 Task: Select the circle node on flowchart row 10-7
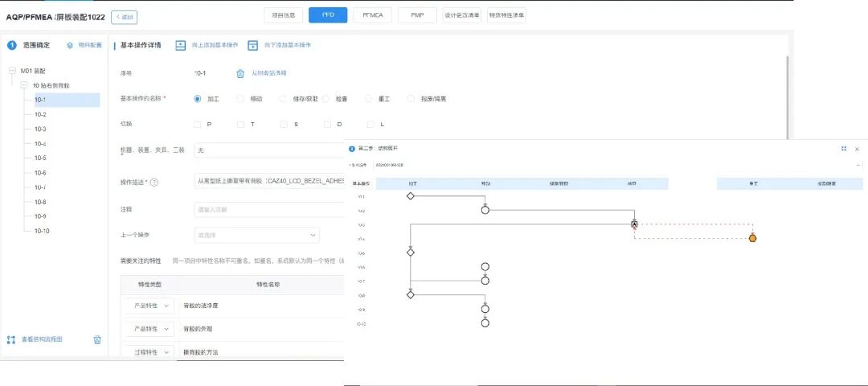485,281
